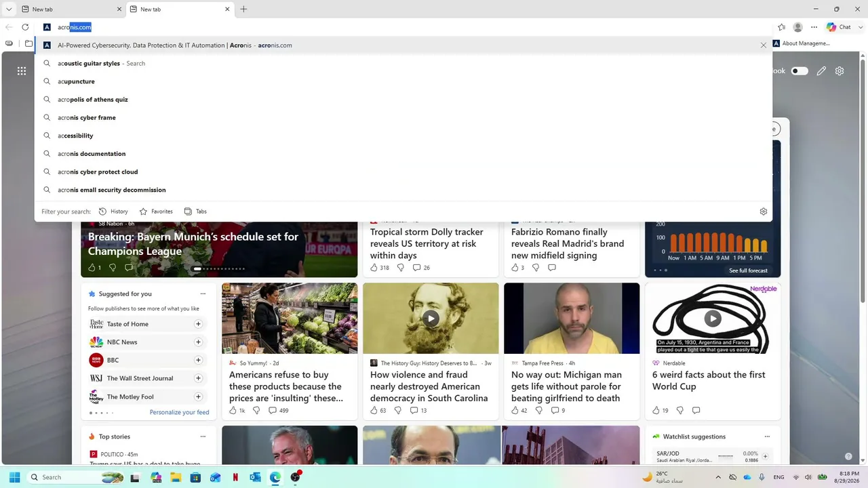Show hidden system tray icons chevron

(x=719, y=477)
